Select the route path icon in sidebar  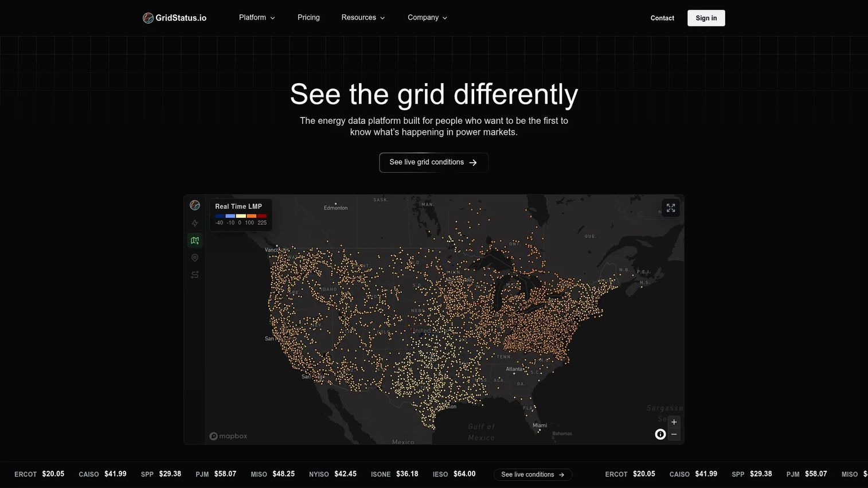pos(195,275)
